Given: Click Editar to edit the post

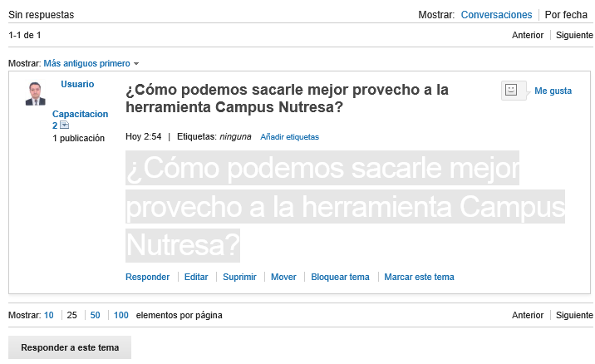Looking at the screenshot, I should pos(196,277).
